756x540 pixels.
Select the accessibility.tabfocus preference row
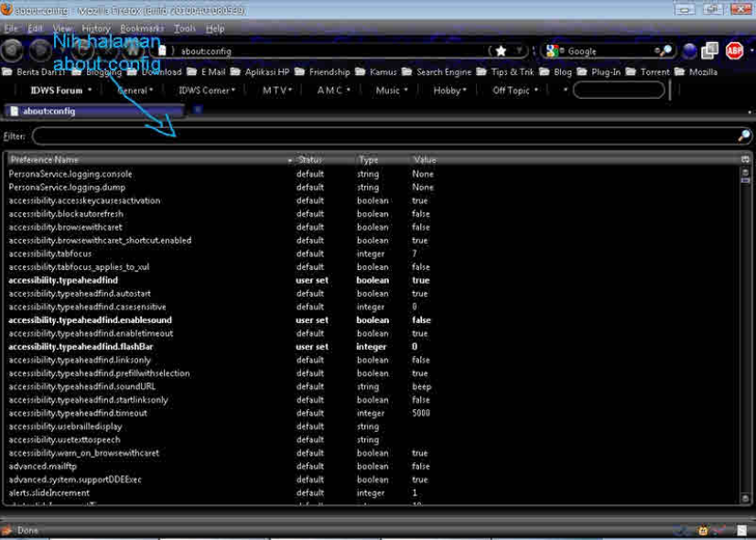click(x=373, y=254)
